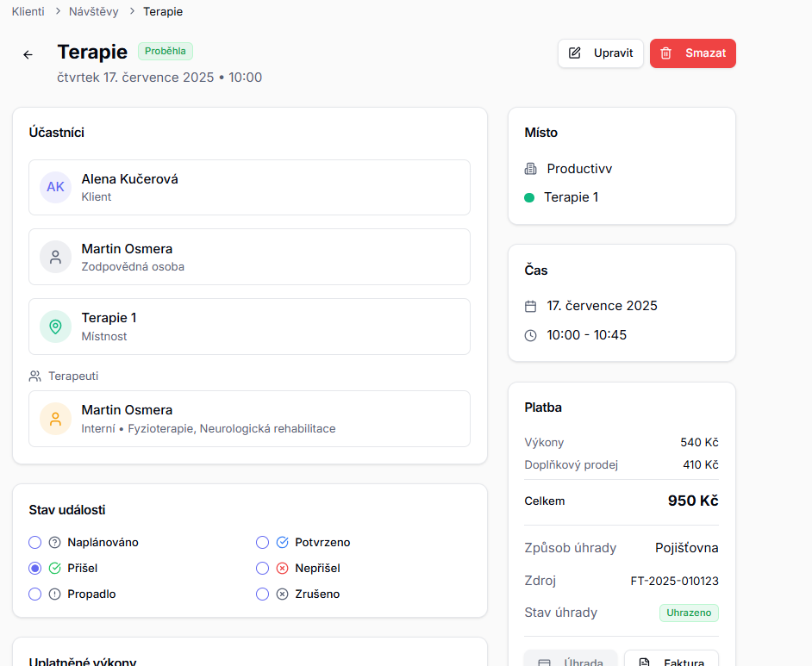This screenshot has height=666, width=812.
Task: Delete the visit with the Smazat button
Action: point(692,53)
